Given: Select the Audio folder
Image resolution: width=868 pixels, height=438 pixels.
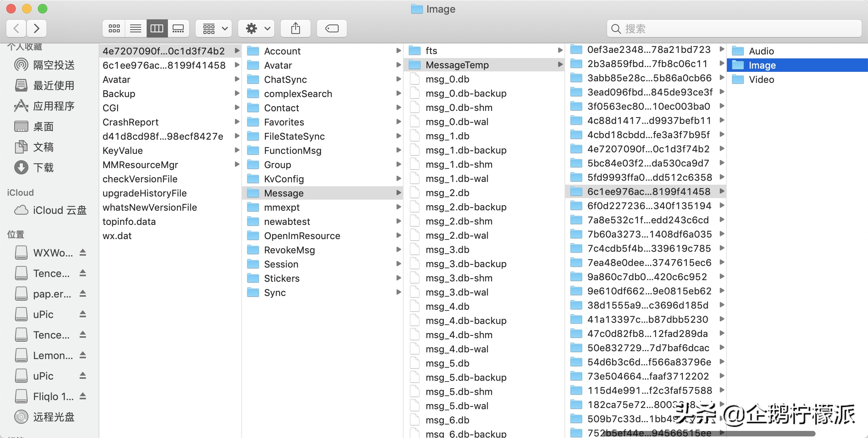Looking at the screenshot, I should click(797, 51).
